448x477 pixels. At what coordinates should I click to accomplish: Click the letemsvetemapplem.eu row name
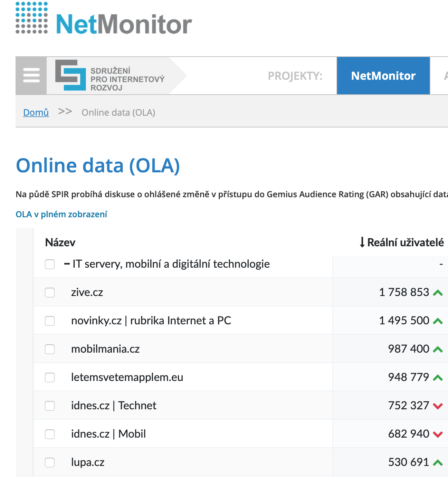pos(127,377)
